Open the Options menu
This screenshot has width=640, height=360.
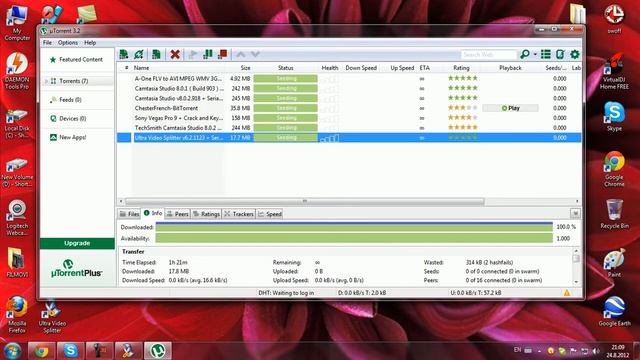click(68, 42)
